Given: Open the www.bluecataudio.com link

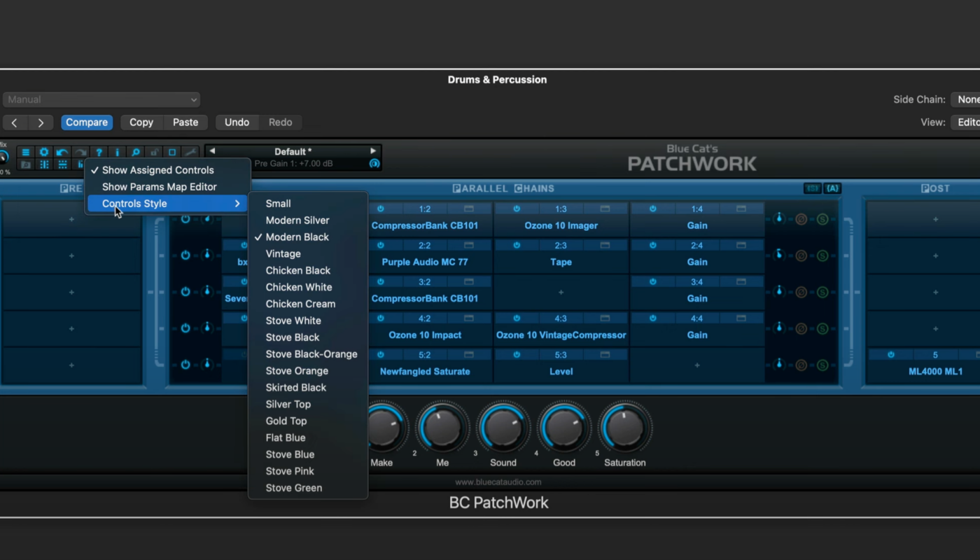Looking at the screenshot, I should (498, 482).
